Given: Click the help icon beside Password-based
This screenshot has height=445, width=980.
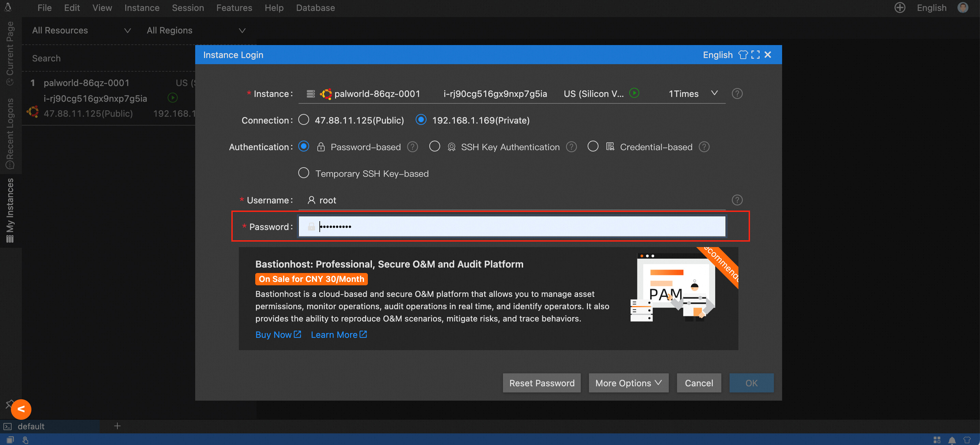Looking at the screenshot, I should click(413, 147).
